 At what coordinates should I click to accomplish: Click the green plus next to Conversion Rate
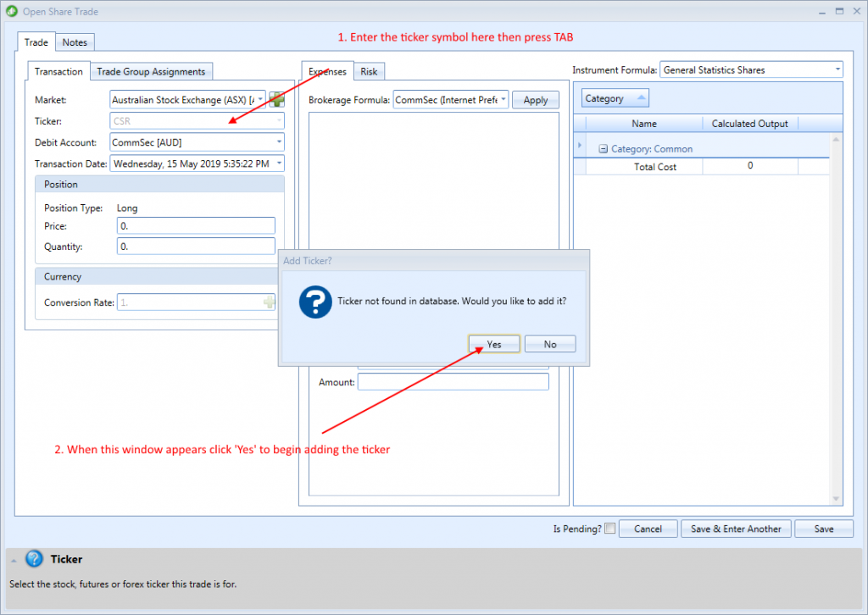click(x=269, y=302)
